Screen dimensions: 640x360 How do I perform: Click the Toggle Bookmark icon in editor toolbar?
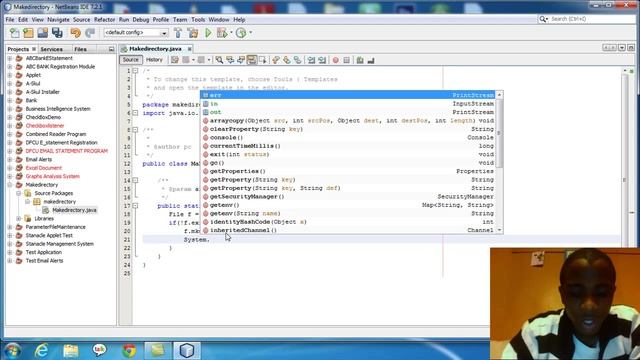point(298,60)
